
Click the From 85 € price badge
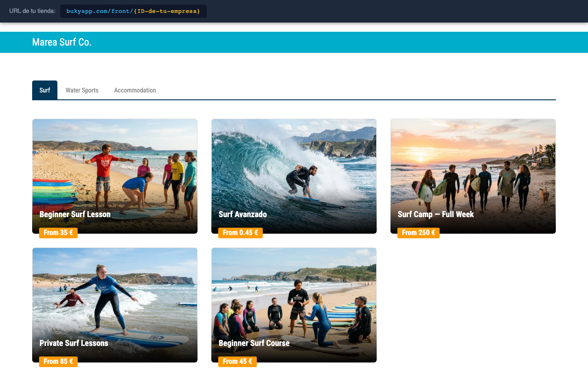[58, 362]
